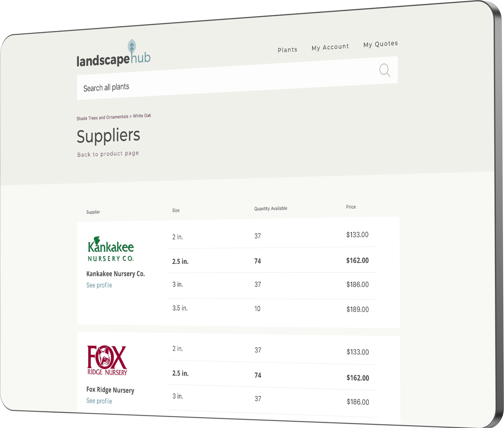Go to My Quotes

(380, 44)
